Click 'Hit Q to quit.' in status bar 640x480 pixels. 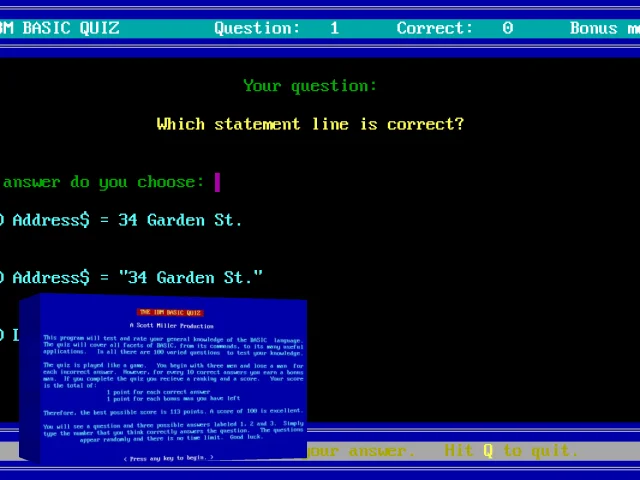click(511, 451)
